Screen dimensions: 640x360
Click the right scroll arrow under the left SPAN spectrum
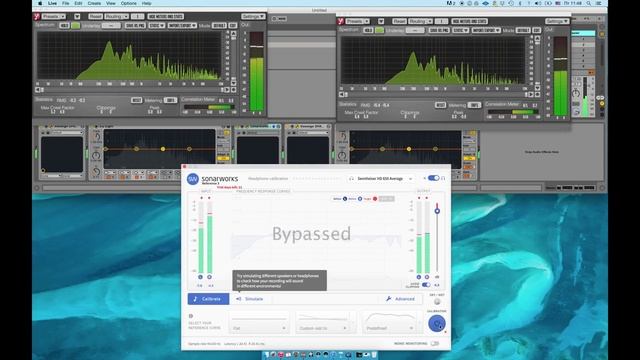tap(227, 90)
